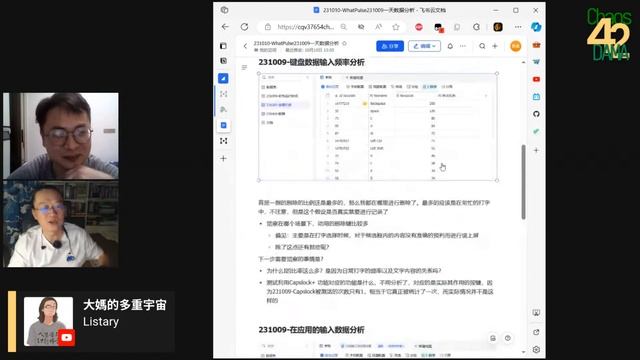Screen dimensions: 640x360
Task: Open the briefcase tools icon in Edge sidebar
Action: (x=536, y=45)
